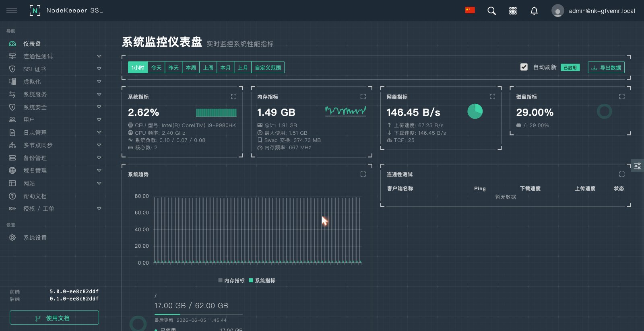Click the NodeKeeper SSL logo
Viewport: 644px width, 331px height.
pyautogui.click(x=66, y=10)
